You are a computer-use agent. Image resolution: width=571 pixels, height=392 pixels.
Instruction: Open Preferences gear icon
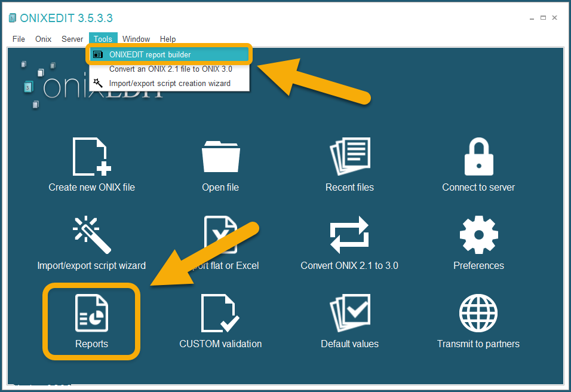point(478,235)
